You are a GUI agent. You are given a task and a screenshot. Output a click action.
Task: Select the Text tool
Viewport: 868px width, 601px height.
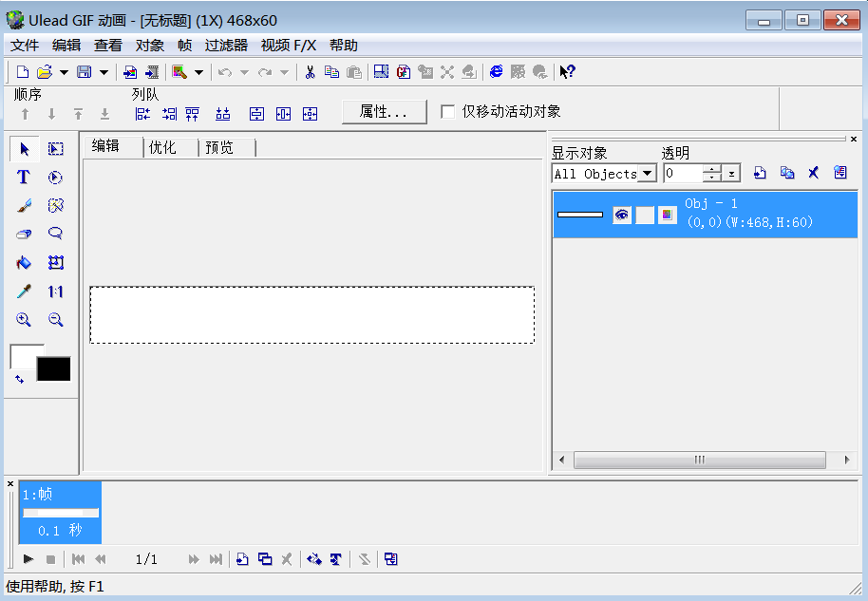pos(23,178)
